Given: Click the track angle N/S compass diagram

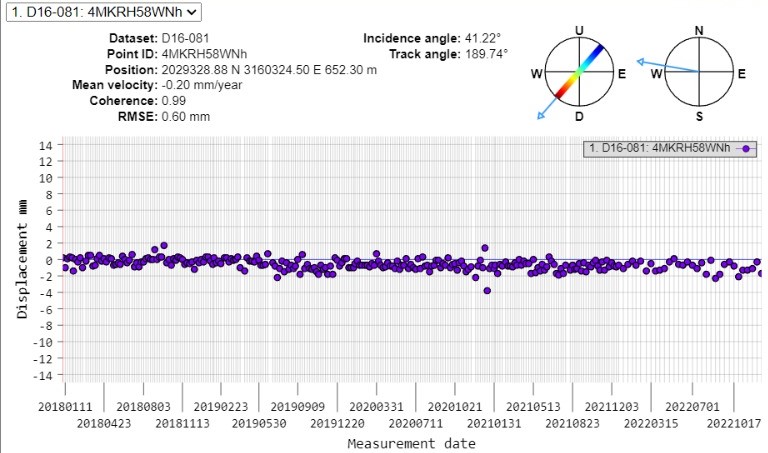Looking at the screenshot, I should coord(699,73).
